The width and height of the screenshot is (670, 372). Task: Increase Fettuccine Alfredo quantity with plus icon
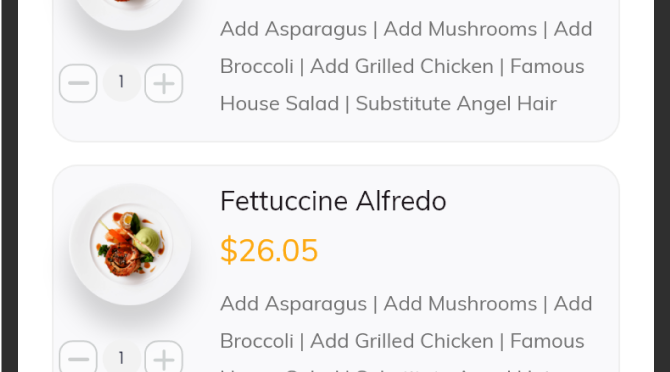164,357
